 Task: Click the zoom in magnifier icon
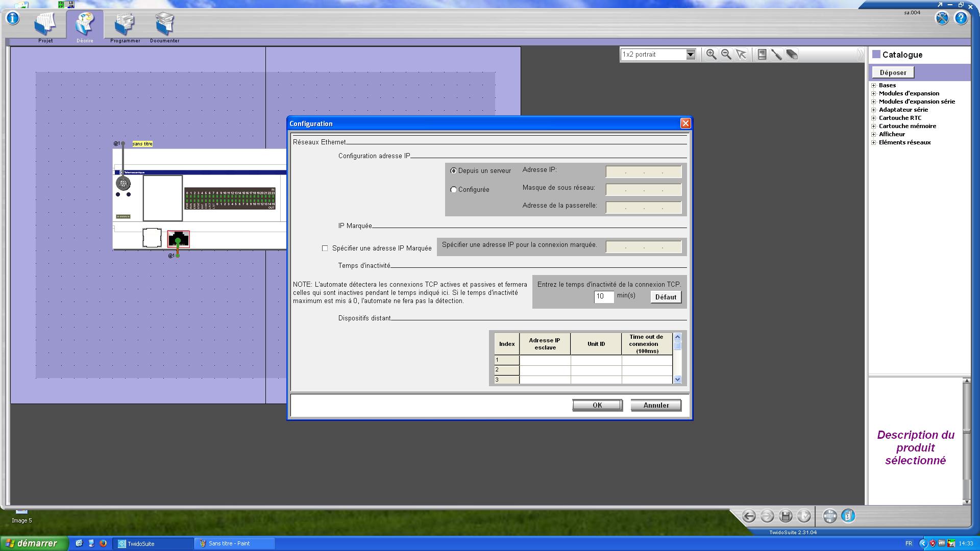pyautogui.click(x=711, y=55)
